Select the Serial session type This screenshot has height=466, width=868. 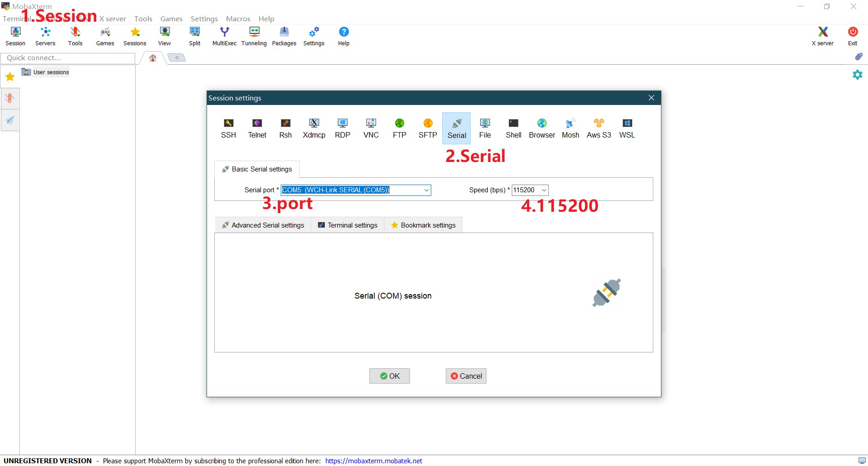tap(456, 128)
